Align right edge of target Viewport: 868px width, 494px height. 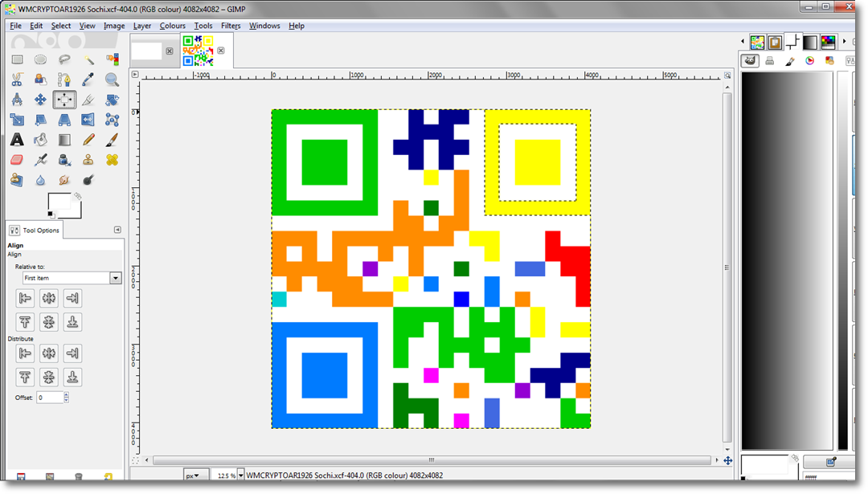72,299
